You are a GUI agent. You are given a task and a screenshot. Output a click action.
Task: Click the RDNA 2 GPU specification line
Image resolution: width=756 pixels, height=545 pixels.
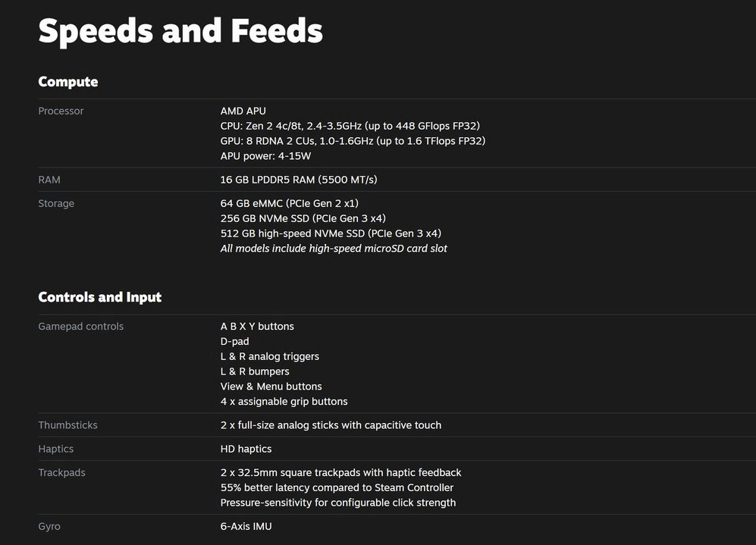353,141
